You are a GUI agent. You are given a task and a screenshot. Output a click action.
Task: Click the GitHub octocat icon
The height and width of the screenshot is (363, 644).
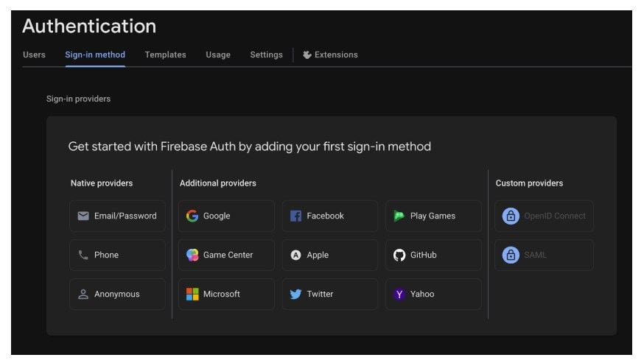click(399, 255)
